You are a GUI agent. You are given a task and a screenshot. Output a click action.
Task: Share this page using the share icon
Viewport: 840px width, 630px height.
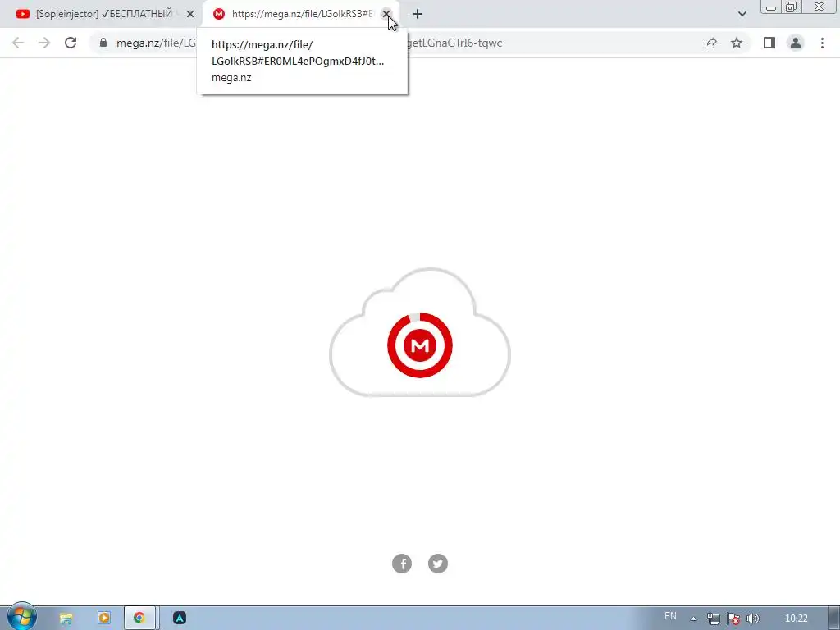point(710,43)
